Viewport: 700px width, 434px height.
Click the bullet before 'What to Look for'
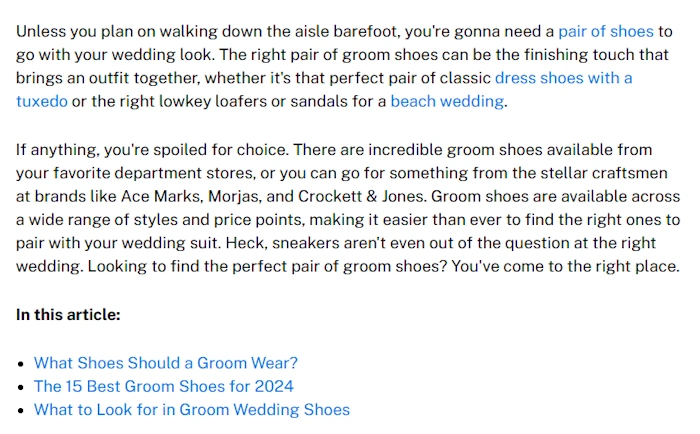tap(21, 411)
